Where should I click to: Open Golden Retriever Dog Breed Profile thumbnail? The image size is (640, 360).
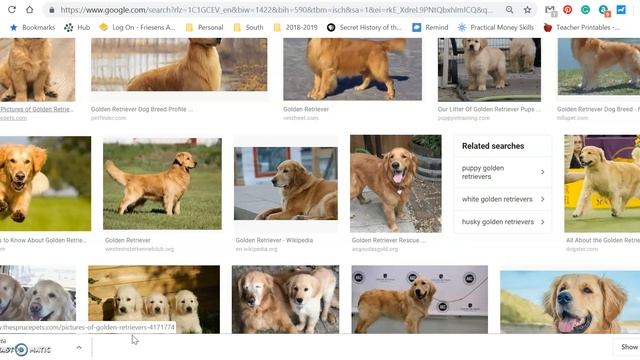pyautogui.click(x=179, y=64)
